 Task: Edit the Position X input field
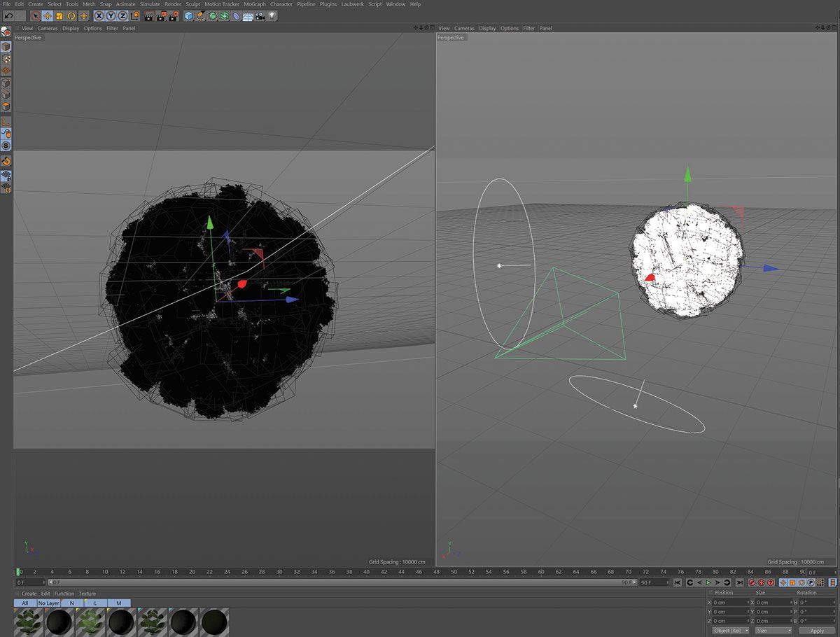pyautogui.click(x=729, y=602)
